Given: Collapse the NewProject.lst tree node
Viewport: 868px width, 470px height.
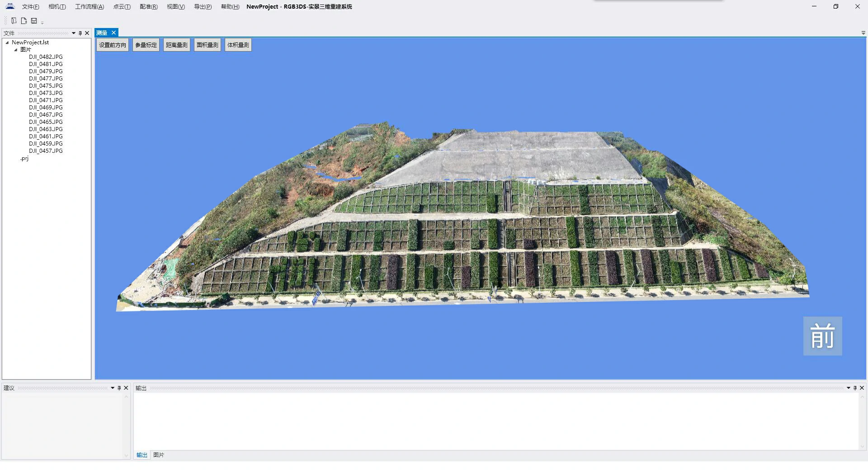Looking at the screenshot, I should (x=7, y=42).
